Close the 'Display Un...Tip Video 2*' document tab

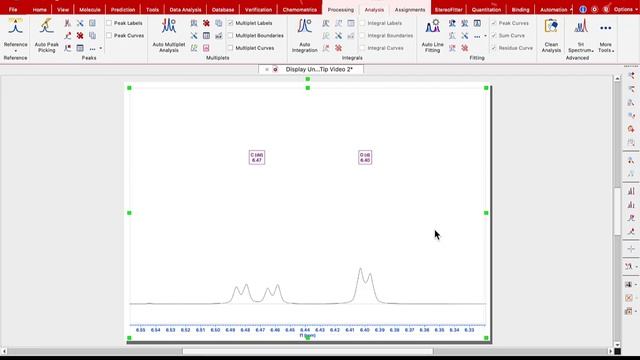pyautogui.click(x=267, y=70)
